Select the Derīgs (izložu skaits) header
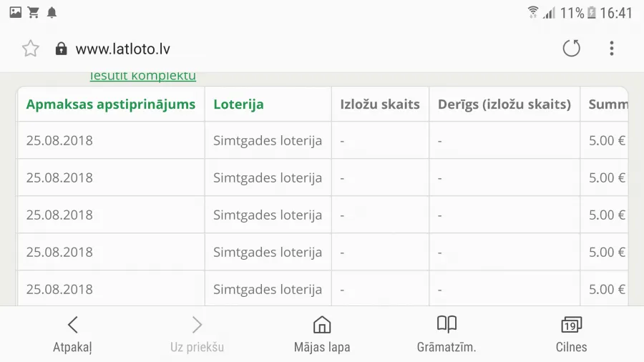 click(504, 104)
